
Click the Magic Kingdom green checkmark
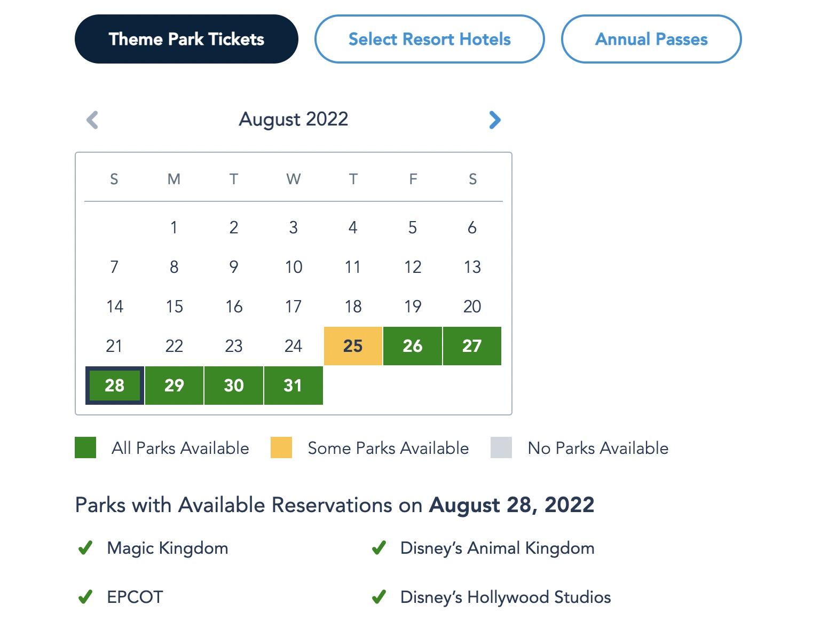pyautogui.click(x=85, y=548)
